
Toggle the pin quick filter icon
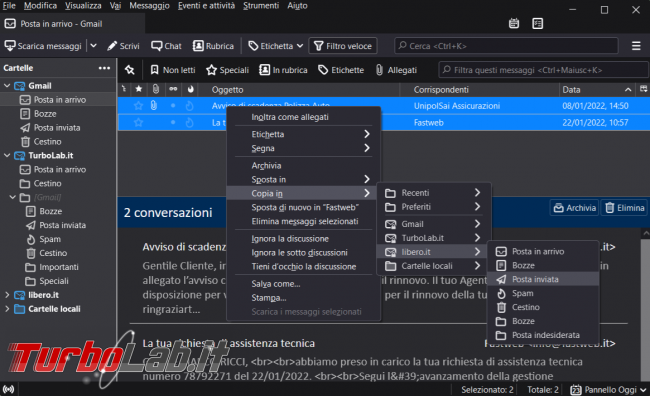(x=130, y=70)
